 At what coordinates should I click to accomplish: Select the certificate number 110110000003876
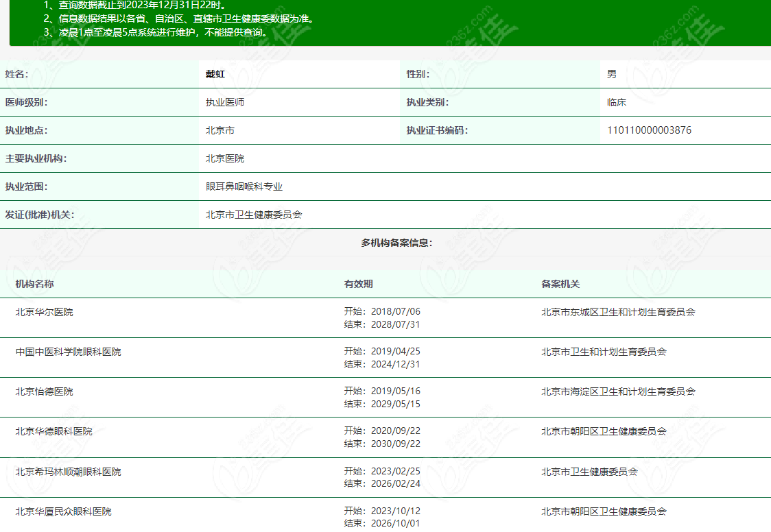(x=649, y=130)
